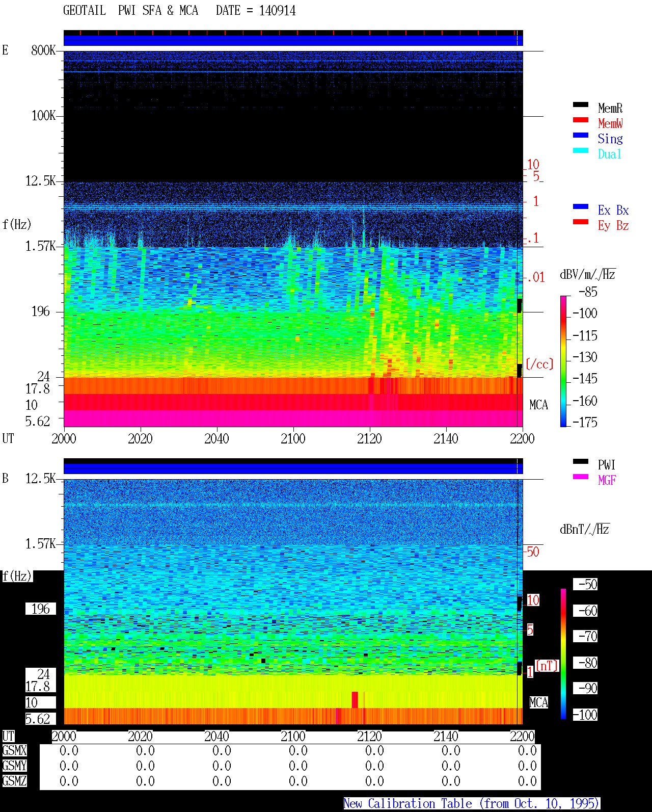Viewport: 652px width, 812px height.
Task: Click the GSMX row label
Action: pyautogui.click(x=14, y=751)
